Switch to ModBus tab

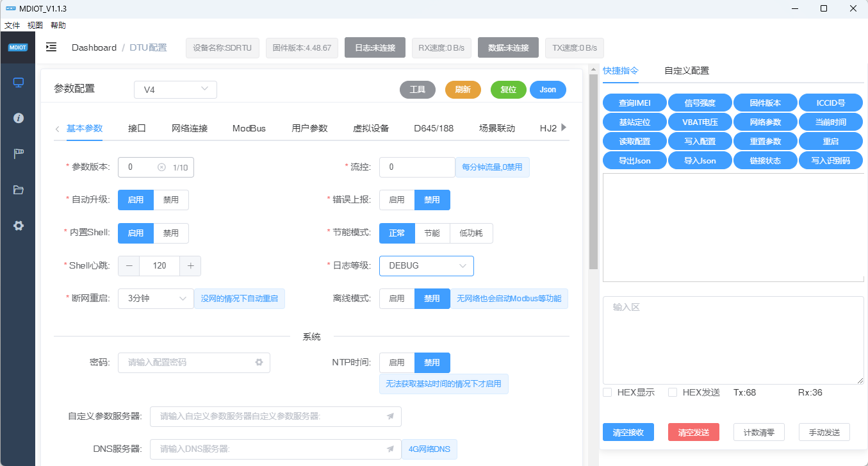pyautogui.click(x=249, y=128)
